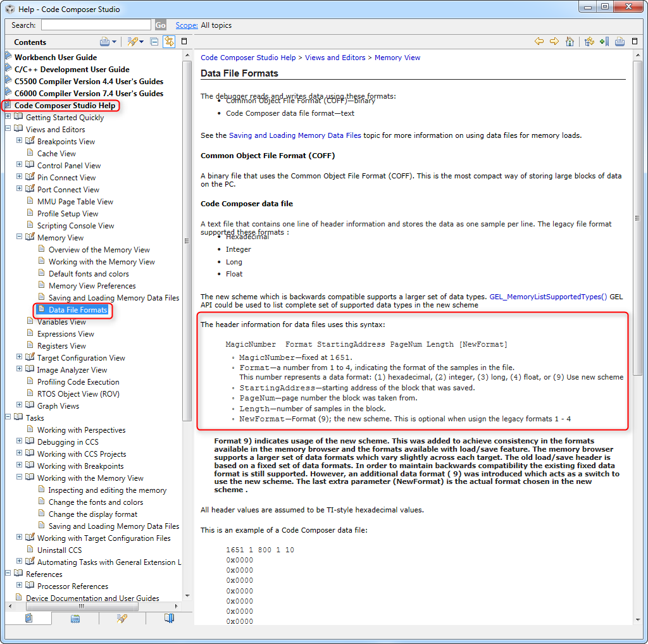Collapse the Memory View node under Views and Editors
The width and height of the screenshot is (648, 644).
click(19, 237)
